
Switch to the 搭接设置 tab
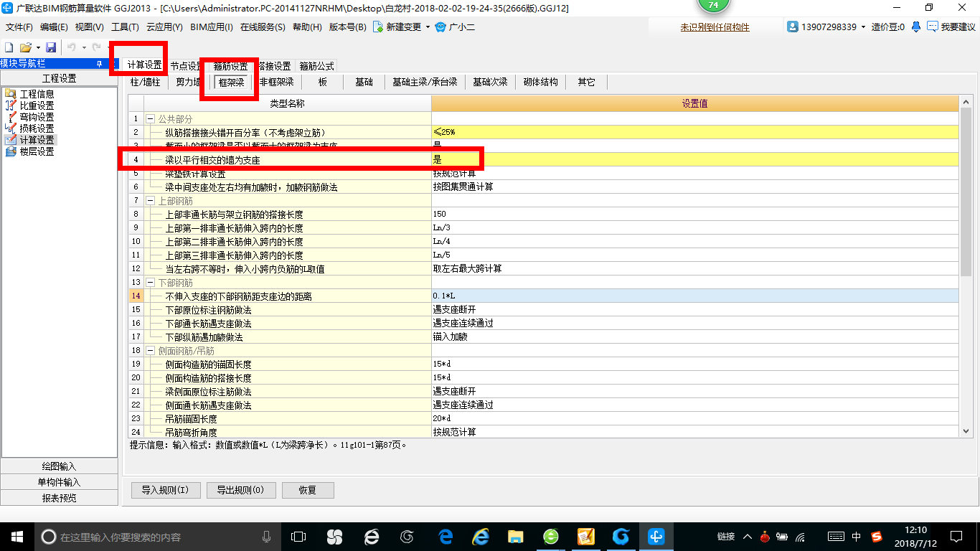click(274, 66)
